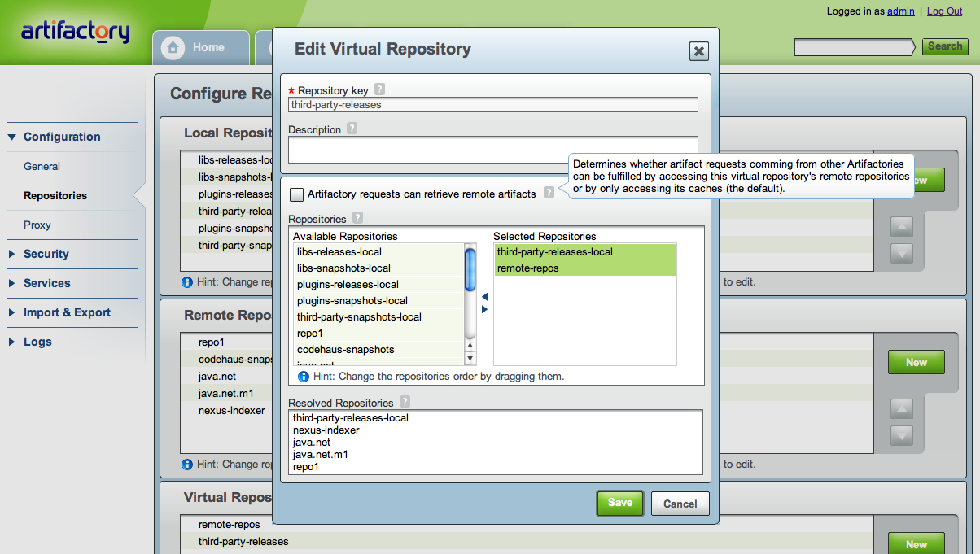The image size is (980, 554).
Task: Click help icon next to Repository key
Action: click(379, 90)
